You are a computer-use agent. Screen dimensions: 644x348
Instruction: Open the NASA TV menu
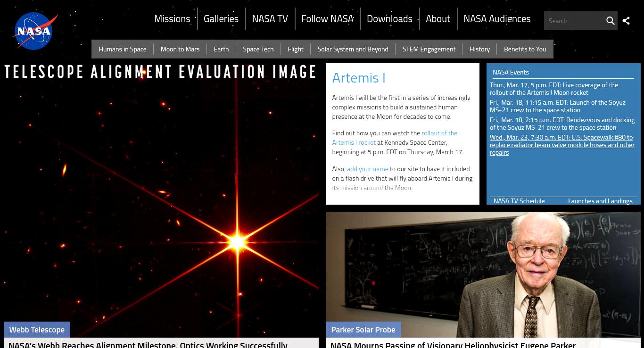270,19
